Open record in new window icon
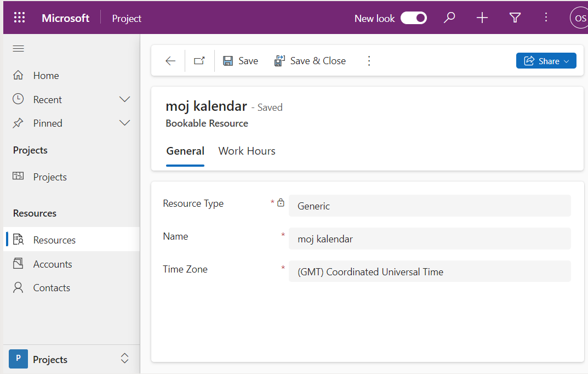This screenshot has height=374, width=588. (199, 61)
